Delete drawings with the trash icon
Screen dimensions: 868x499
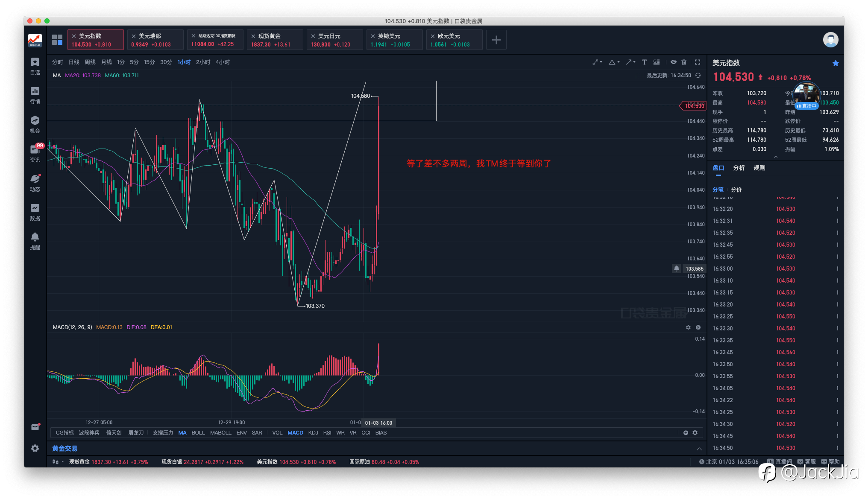684,62
